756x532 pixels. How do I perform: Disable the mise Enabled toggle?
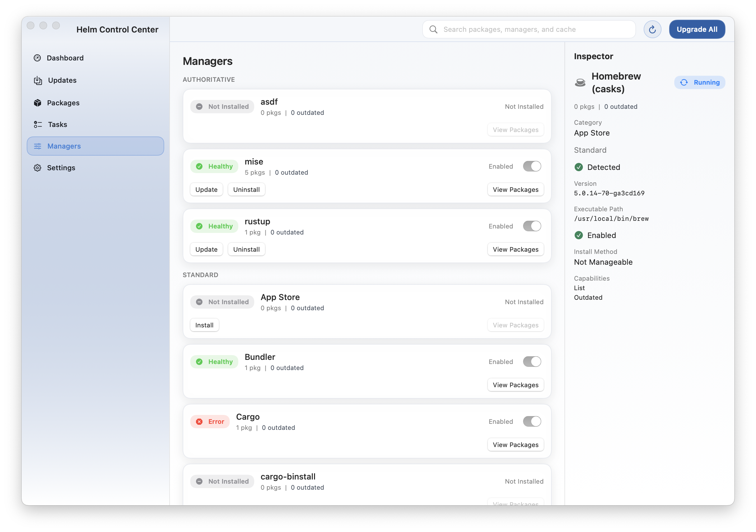(x=531, y=166)
